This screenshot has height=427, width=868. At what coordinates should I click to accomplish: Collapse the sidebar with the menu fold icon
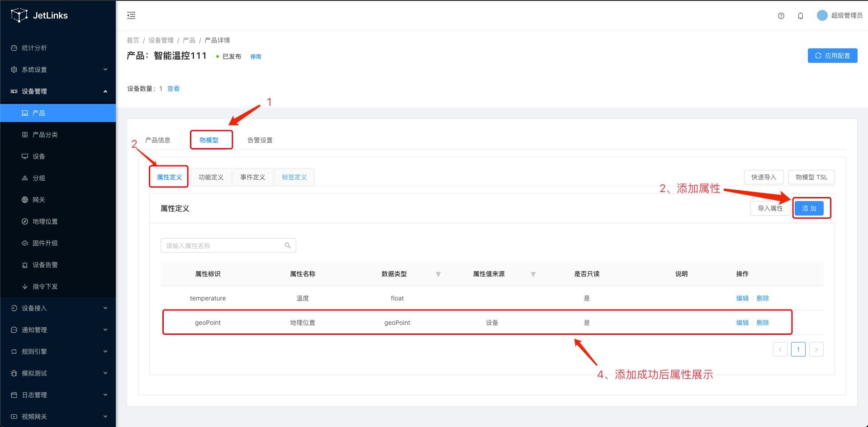[131, 15]
